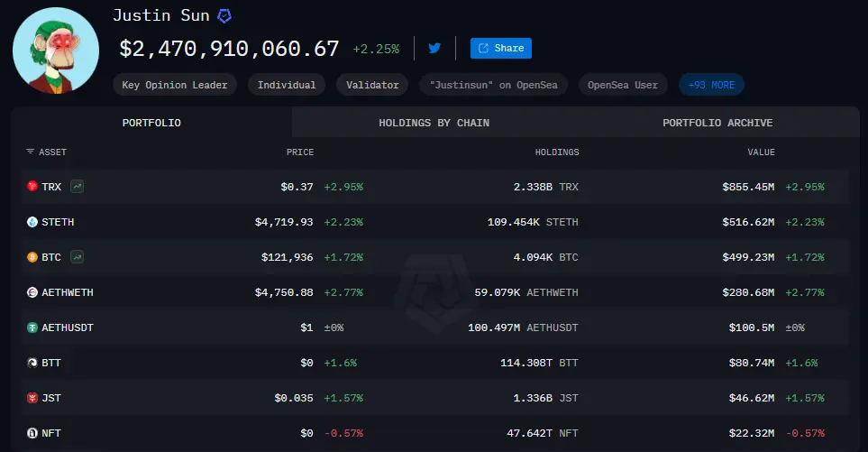The height and width of the screenshot is (452, 868).
Task: Open the TRX price chart icon
Action: click(78, 187)
